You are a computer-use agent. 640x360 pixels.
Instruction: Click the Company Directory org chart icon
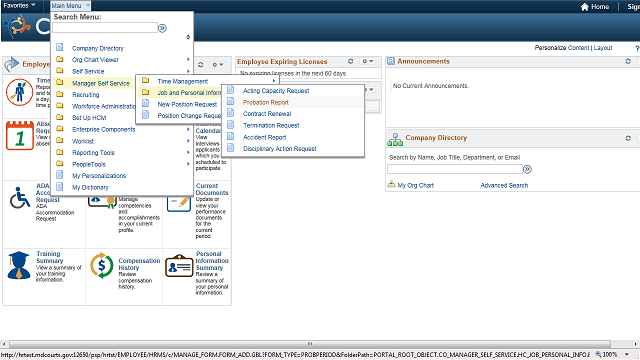[395, 139]
